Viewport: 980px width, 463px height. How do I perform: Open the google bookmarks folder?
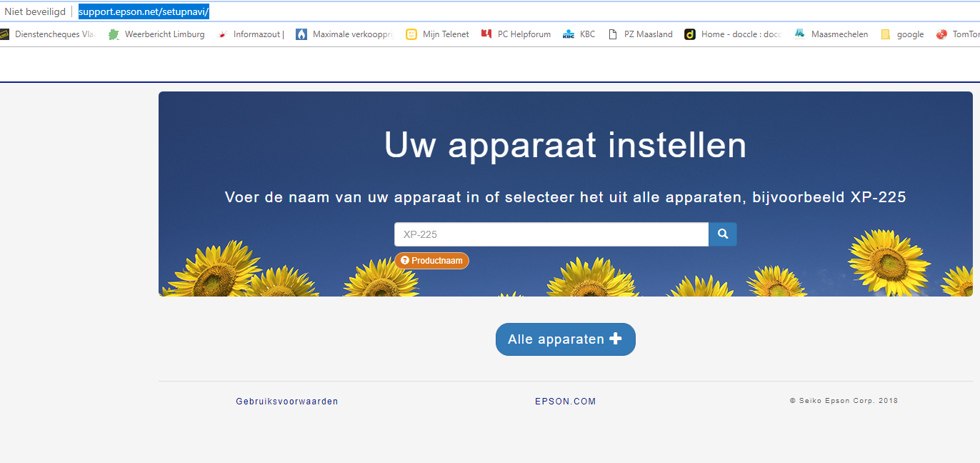click(x=902, y=34)
